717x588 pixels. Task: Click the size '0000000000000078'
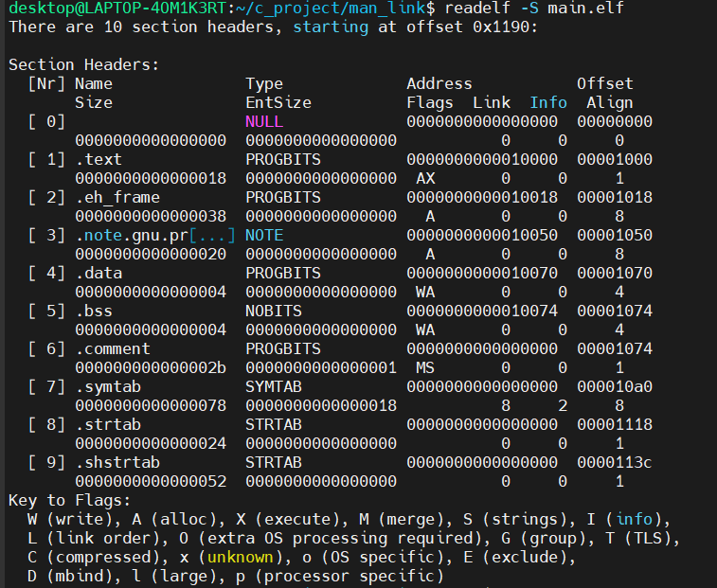[x=151, y=406]
